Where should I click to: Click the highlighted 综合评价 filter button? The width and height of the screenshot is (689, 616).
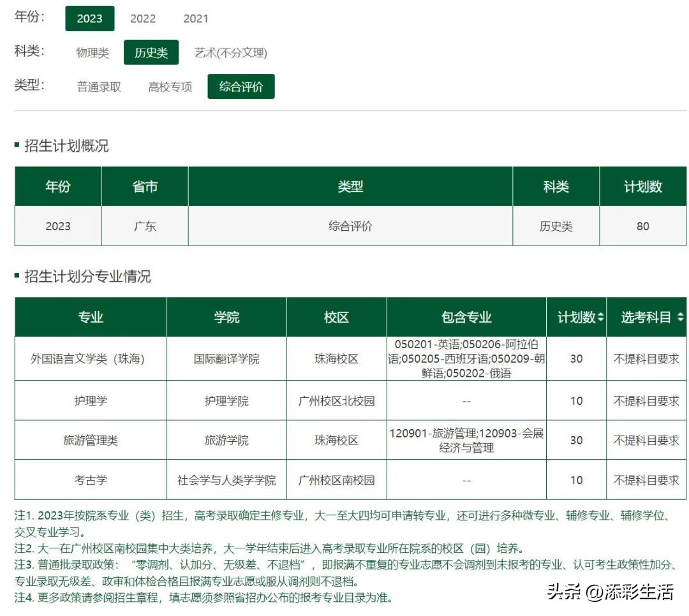(241, 86)
